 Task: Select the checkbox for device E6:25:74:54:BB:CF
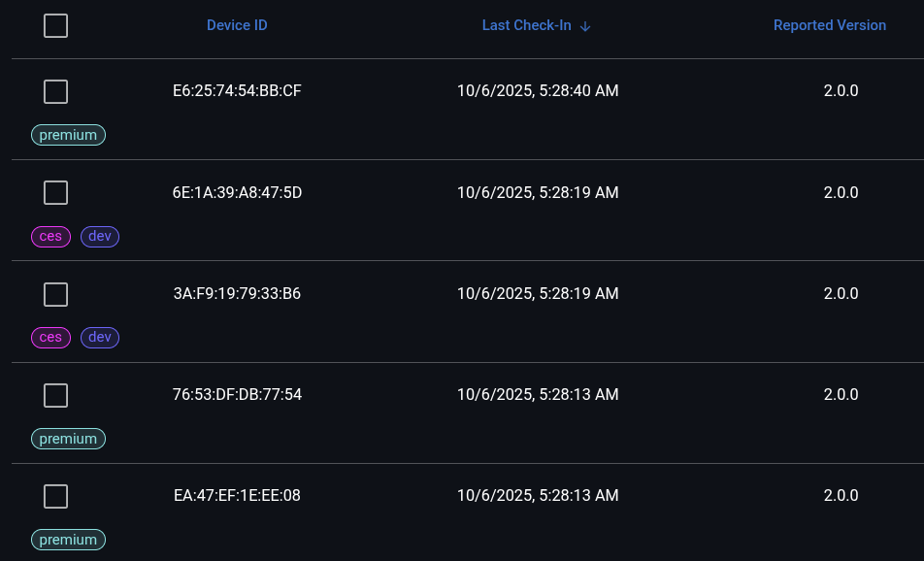click(x=55, y=92)
